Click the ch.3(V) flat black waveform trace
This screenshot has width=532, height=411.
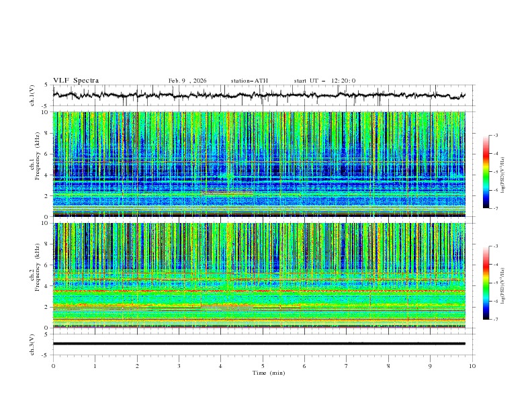[262, 343]
